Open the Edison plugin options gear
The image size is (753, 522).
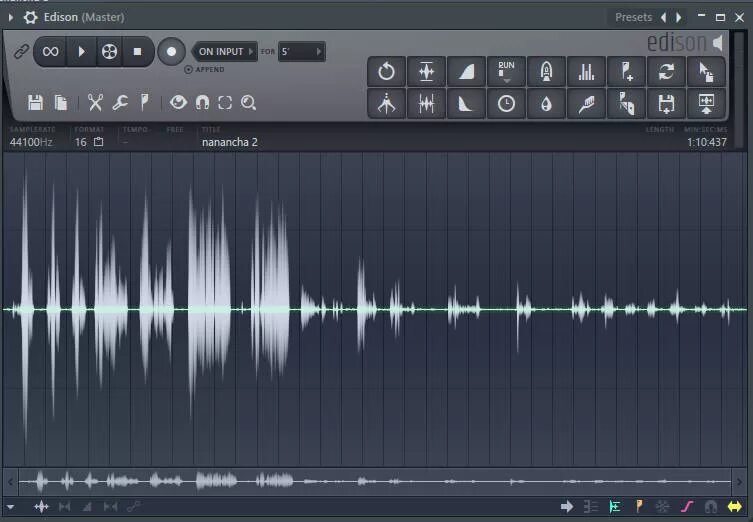coord(30,17)
